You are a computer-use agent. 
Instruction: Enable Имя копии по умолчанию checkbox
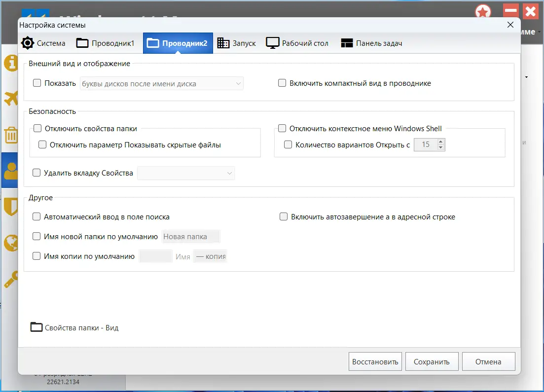(36, 256)
